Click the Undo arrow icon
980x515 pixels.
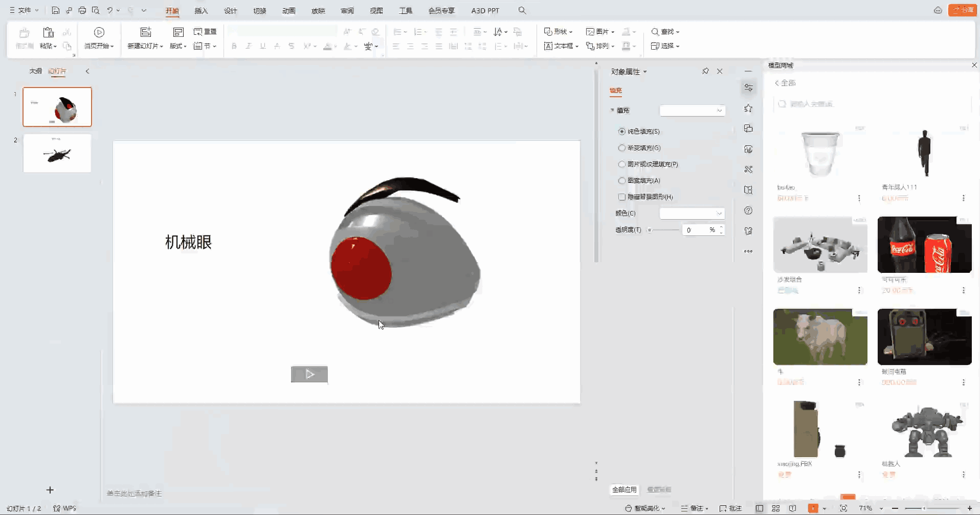click(x=110, y=10)
